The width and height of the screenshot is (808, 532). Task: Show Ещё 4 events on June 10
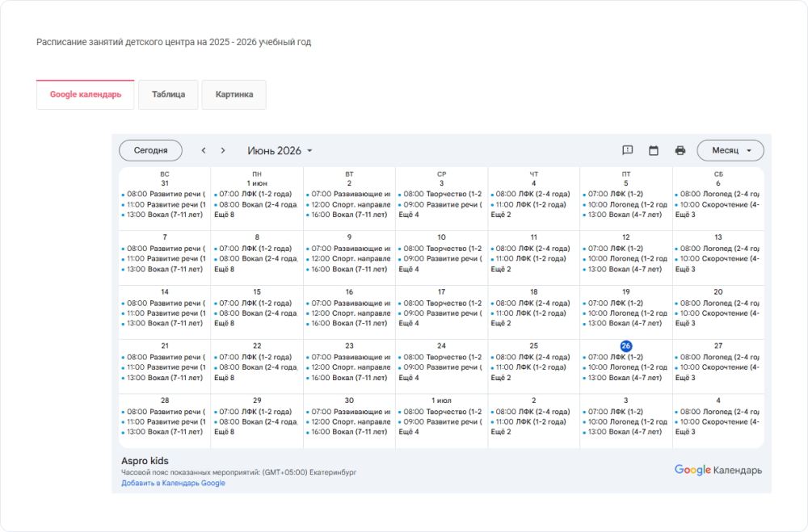coord(409,270)
